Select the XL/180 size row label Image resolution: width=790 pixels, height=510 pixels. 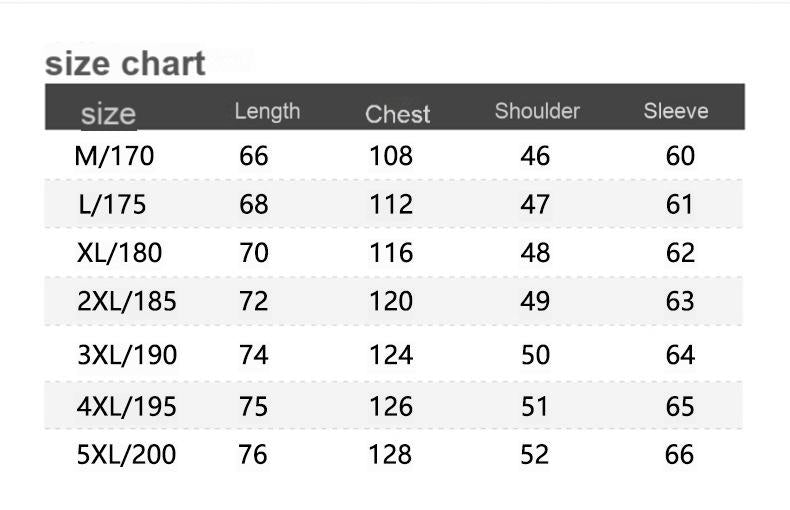click(x=119, y=252)
